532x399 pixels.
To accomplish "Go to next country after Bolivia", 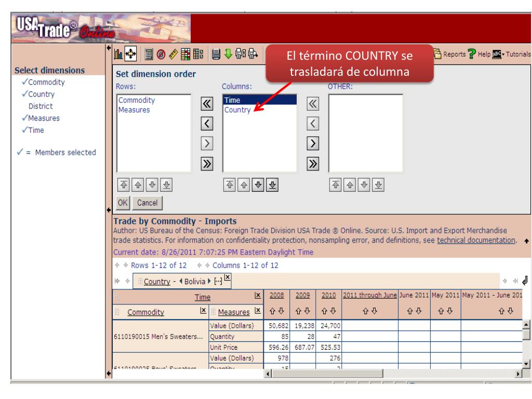I will point(209,281).
